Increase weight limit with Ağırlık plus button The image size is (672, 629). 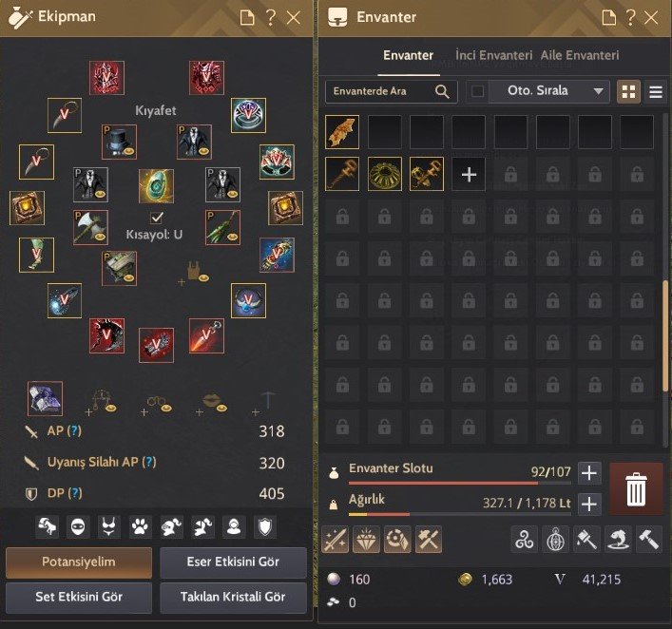589,504
